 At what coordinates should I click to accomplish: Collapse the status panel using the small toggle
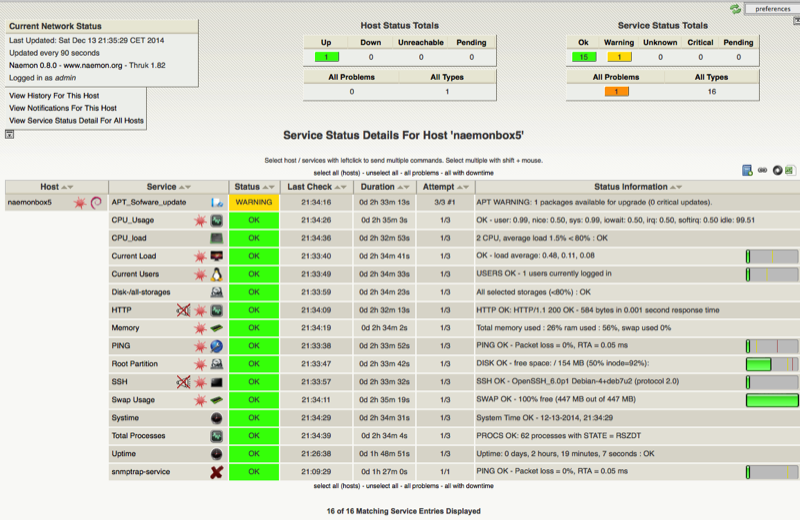pos(9,134)
